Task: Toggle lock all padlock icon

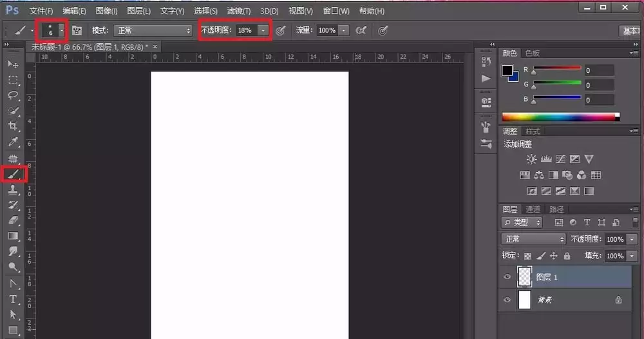Action: click(x=567, y=256)
